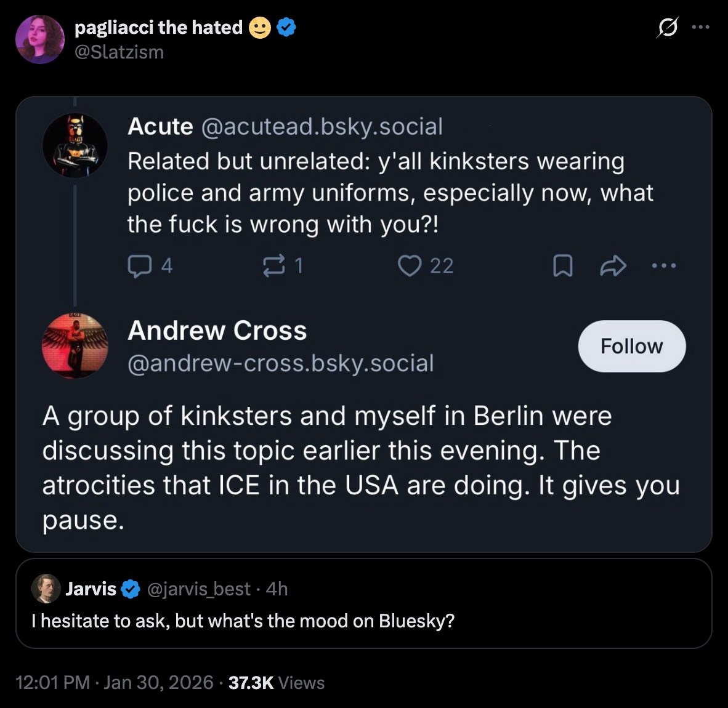This screenshot has height=708, width=728.
Task: Bookmark Acute's post
Action: (x=562, y=266)
